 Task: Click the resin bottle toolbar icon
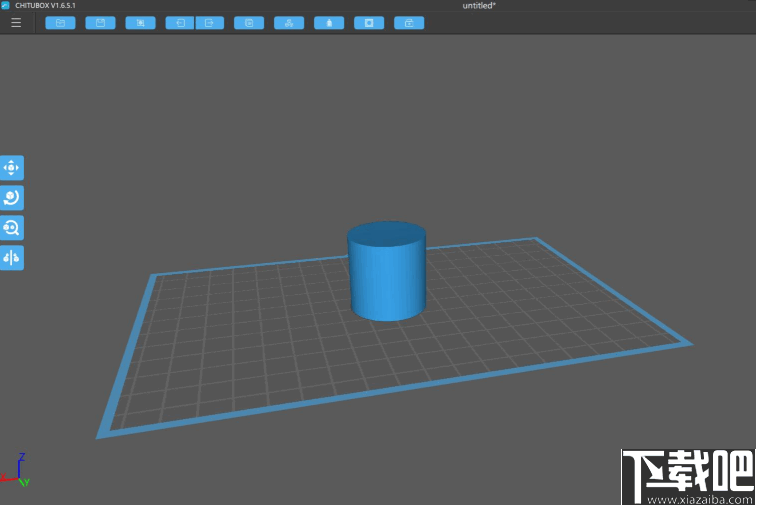(x=329, y=23)
